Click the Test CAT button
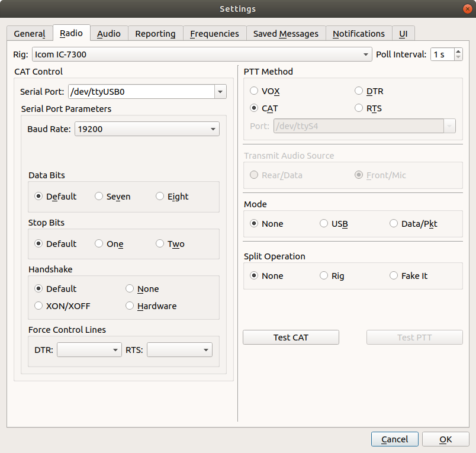The image size is (476, 453). click(x=291, y=338)
